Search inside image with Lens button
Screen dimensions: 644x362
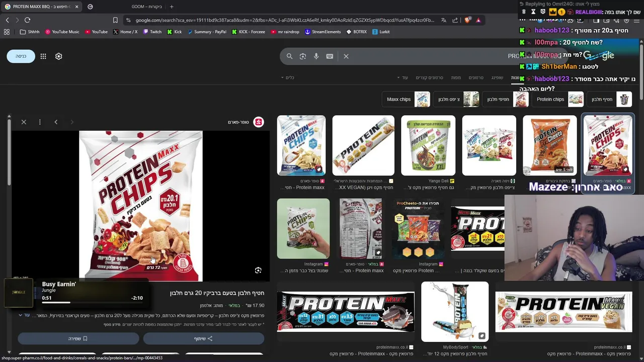point(258,270)
